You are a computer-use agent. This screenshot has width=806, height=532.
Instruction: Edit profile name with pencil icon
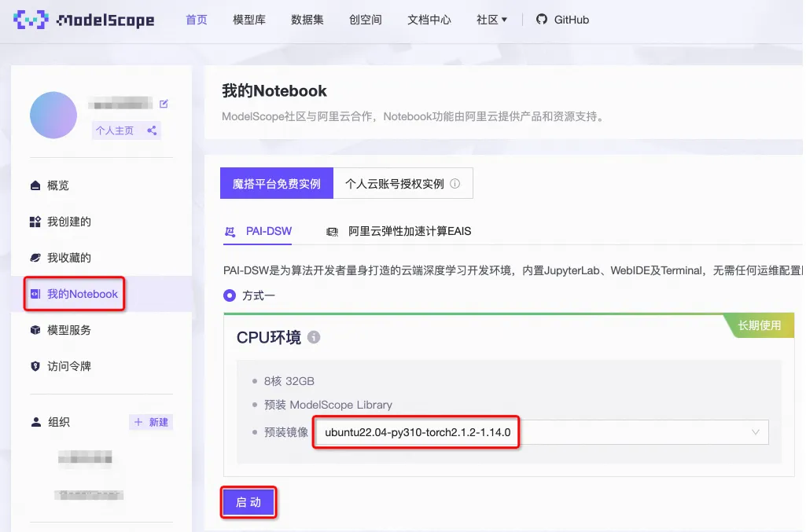tap(164, 104)
